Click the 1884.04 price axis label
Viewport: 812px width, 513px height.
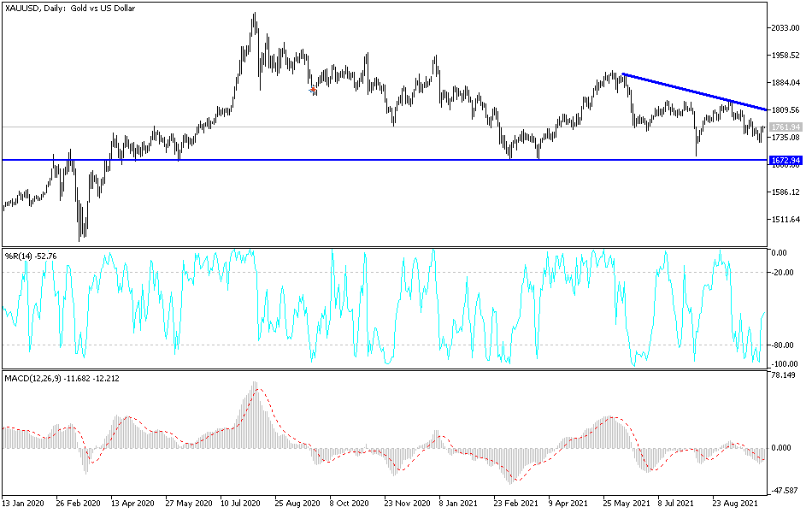click(786, 82)
